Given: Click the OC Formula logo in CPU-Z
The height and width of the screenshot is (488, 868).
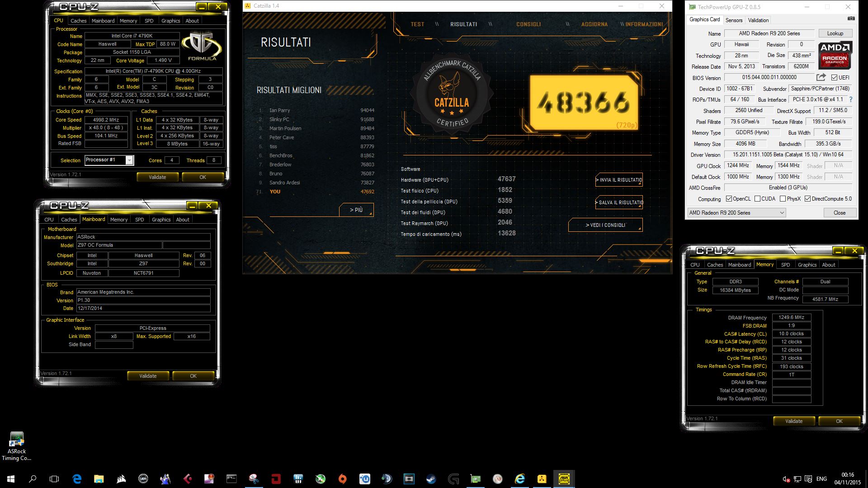Looking at the screenshot, I should (x=202, y=46).
